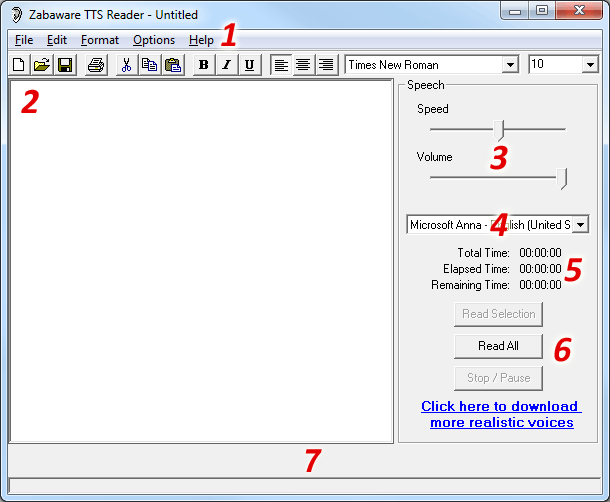610x502 pixels.
Task: Maximize the TTS Reader window
Action: (542, 11)
